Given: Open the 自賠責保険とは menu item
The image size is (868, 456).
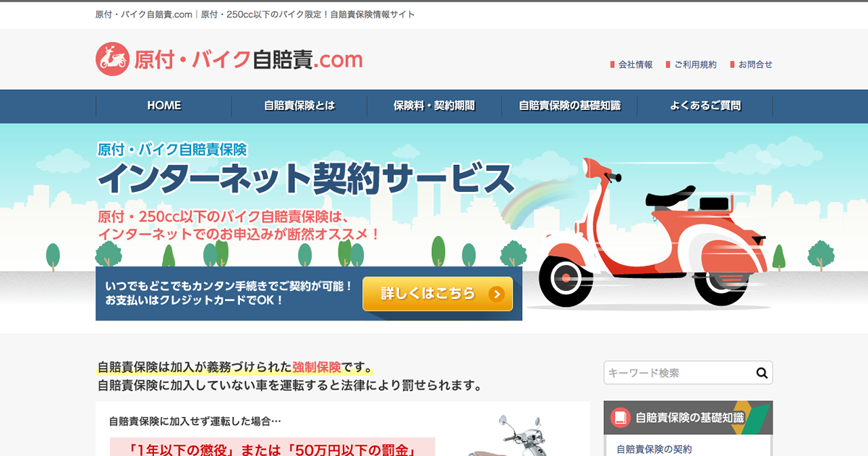Looking at the screenshot, I should tap(299, 106).
